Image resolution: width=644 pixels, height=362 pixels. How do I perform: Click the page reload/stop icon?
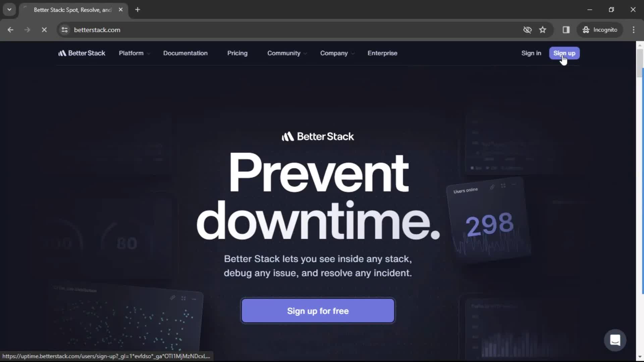click(x=43, y=29)
